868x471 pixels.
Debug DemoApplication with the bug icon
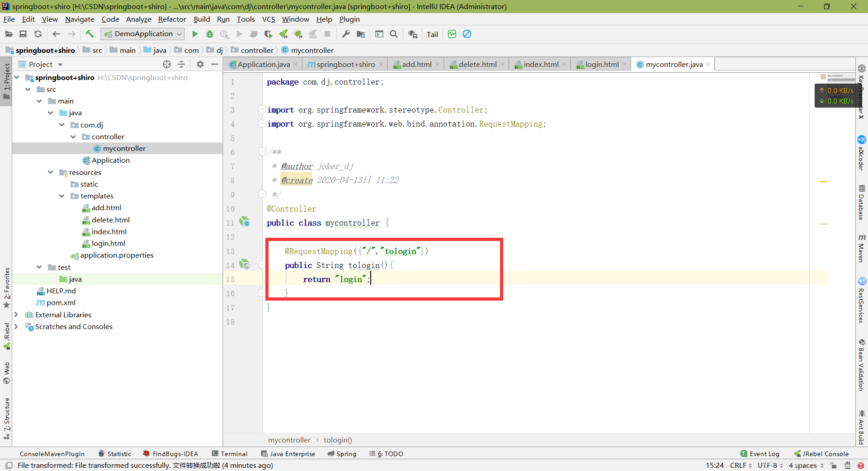pyautogui.click(x=210, y=34)
